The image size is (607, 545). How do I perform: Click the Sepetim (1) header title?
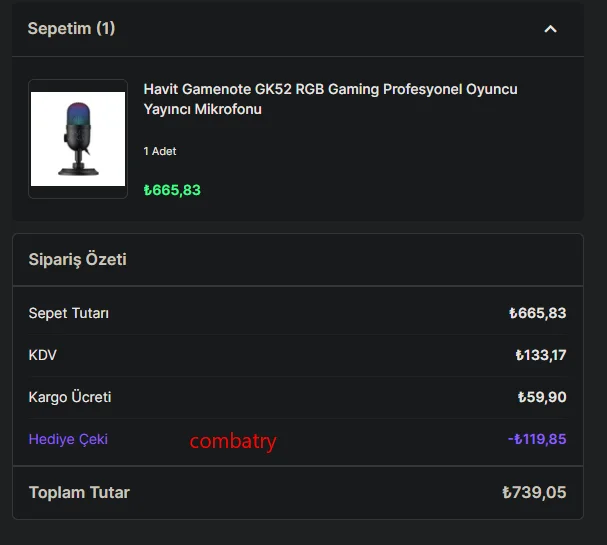point(71,29)
